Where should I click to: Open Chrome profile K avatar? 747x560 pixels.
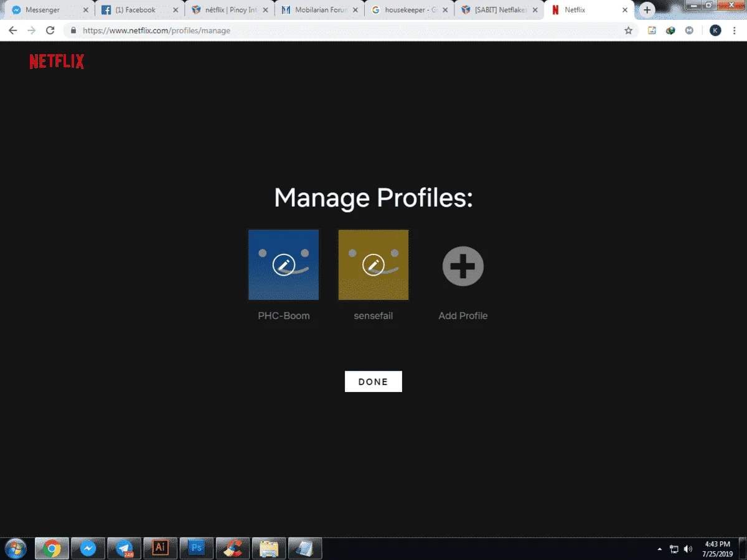pos(715,30)
